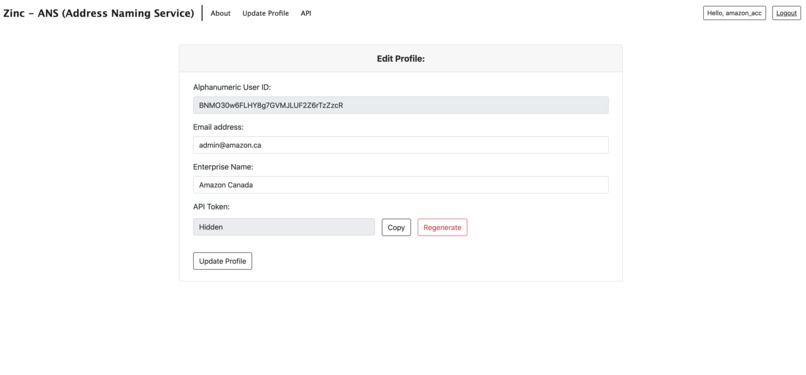Screen dimensions: 806x375
Task: Click the 'Email address:' label
Action: [x=218, y=127]
